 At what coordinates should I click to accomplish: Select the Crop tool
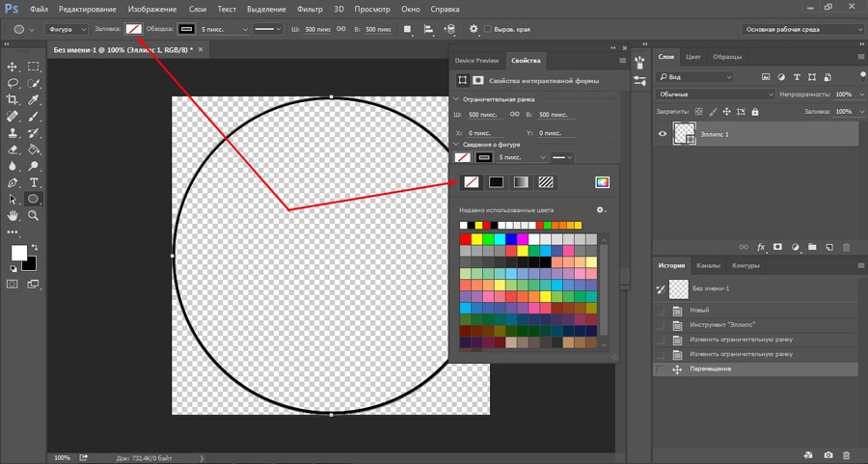13,100
